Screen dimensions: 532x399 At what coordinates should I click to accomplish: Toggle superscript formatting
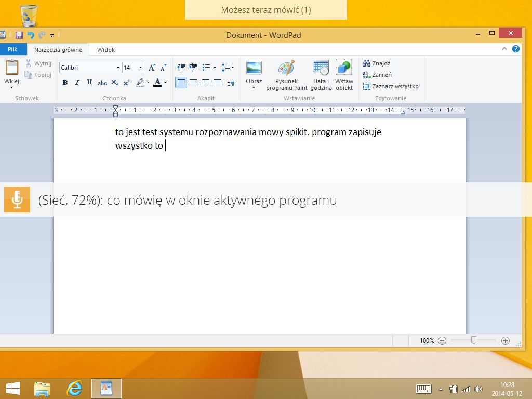(127, 83)
